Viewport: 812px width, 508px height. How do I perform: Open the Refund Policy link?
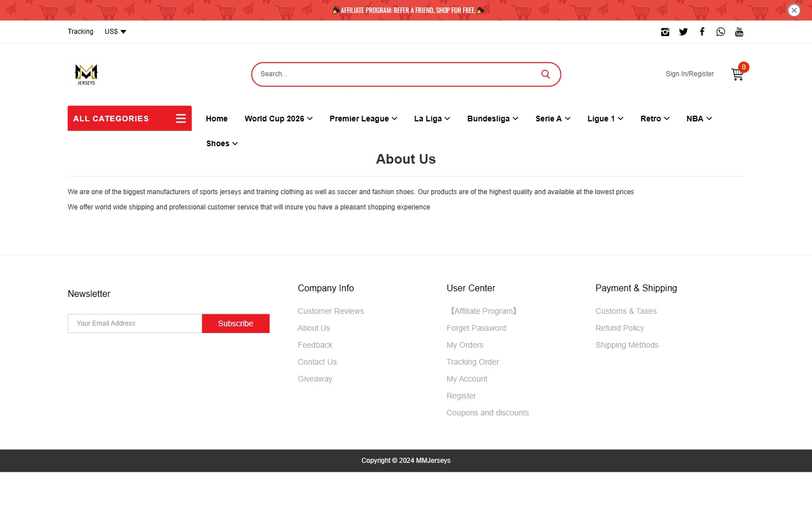point(620,328)
